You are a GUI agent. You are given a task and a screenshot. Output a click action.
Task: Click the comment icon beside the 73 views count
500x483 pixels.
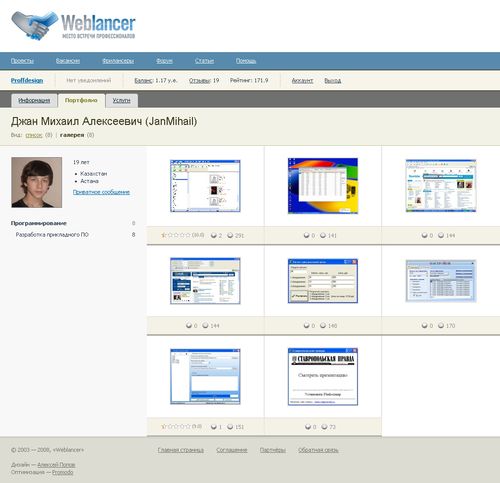(x=308, y=427)
